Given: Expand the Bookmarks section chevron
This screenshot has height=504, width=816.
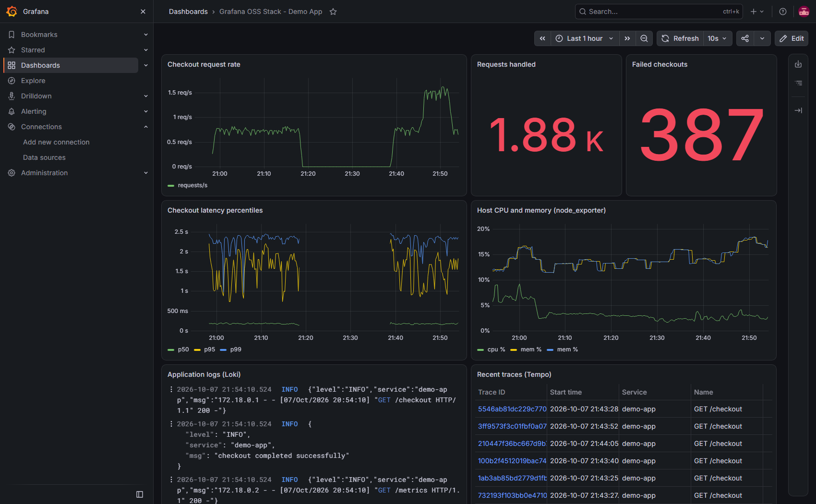Looking at the screenshot, I should pyautogui.click(x=146, y=35).
